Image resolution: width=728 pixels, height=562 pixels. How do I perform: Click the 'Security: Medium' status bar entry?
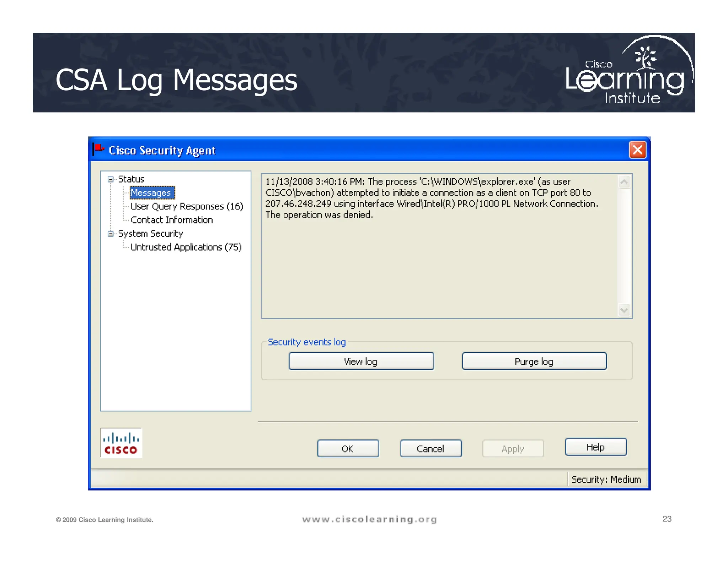tap(606, 479)
